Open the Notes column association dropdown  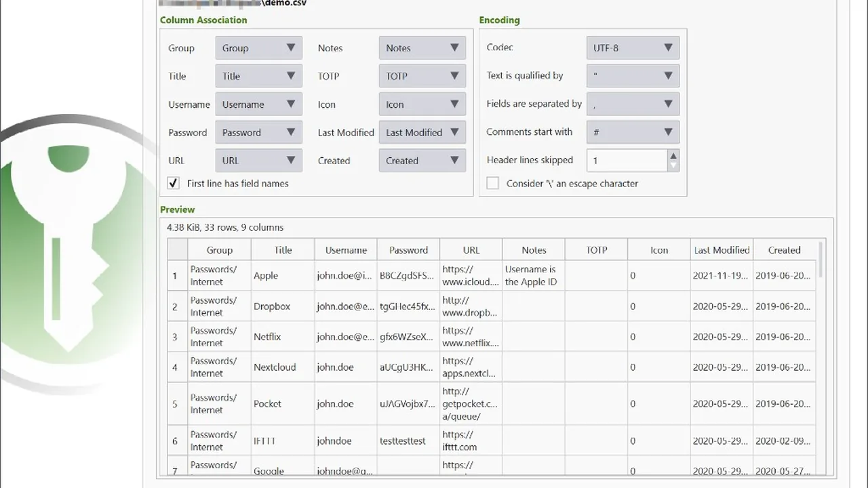[422, 48]
